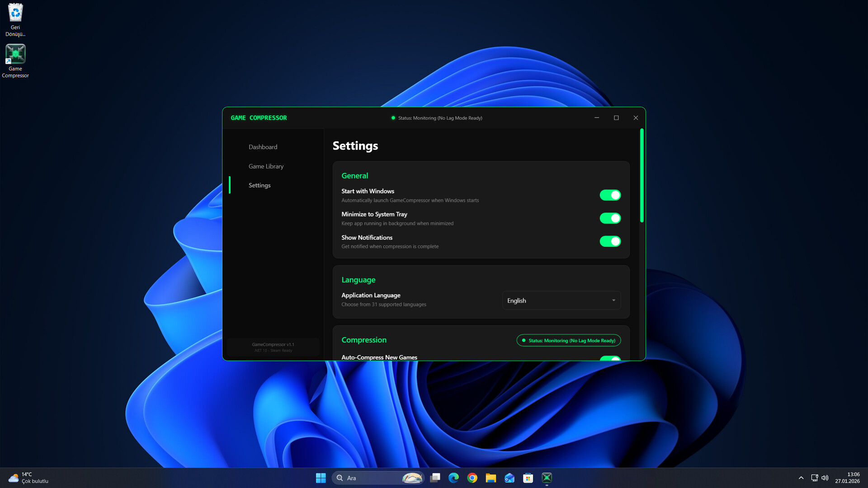Open Microsoft Edge from taskbar

click(x=453, y=478)
